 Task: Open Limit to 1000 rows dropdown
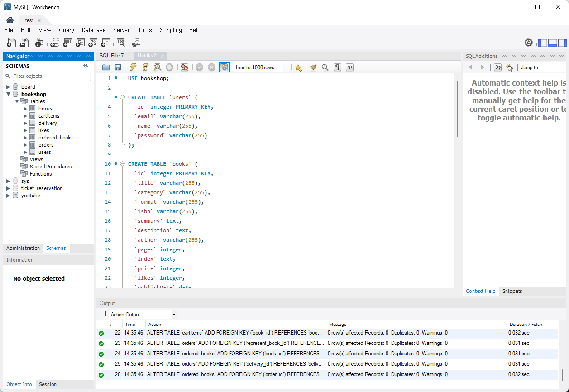click(262, 67)
